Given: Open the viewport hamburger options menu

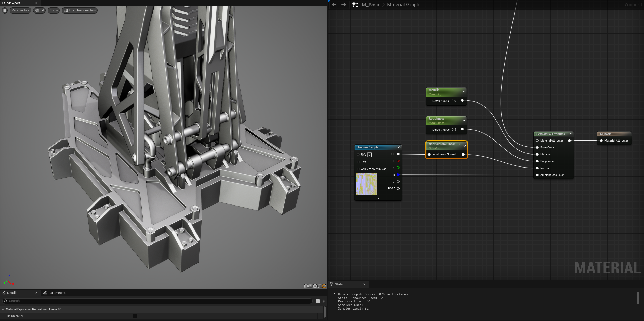Looking at the screenshot, I should (x=5, y=10).
